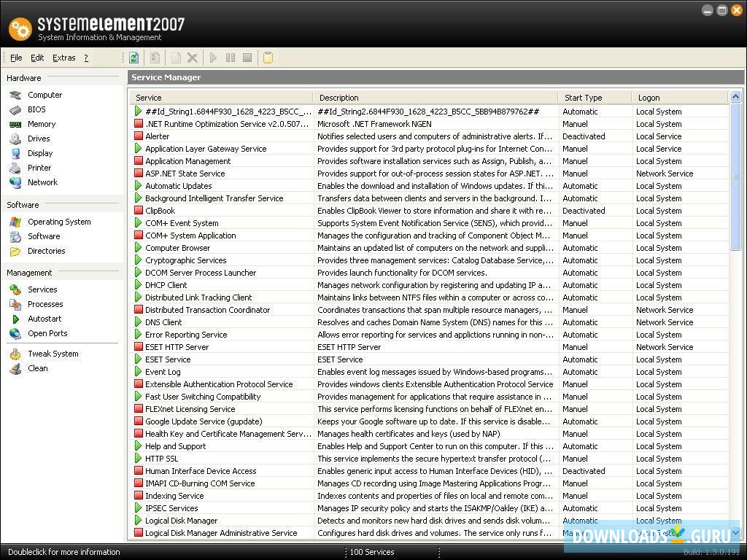Click the properties sheet toolbar icon
747x560 pixels.
click(155, 58)
